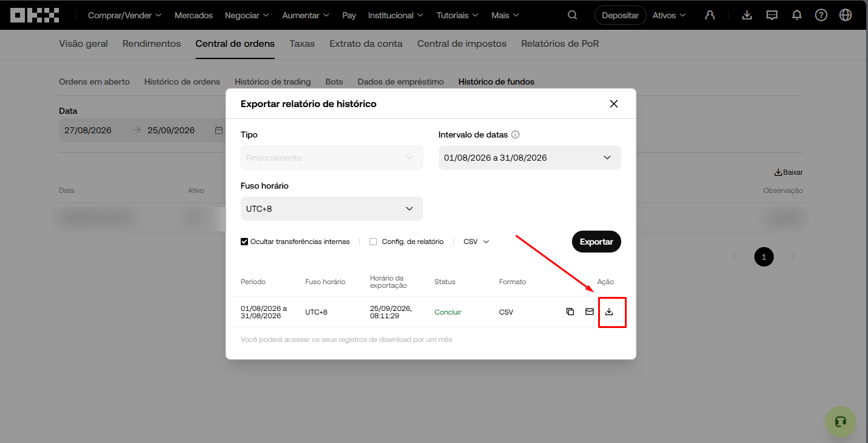This screenshot has width=868, height=443.
Task: Download the completed CSV export
Action: pyautogui.click(x=609, y=312)
